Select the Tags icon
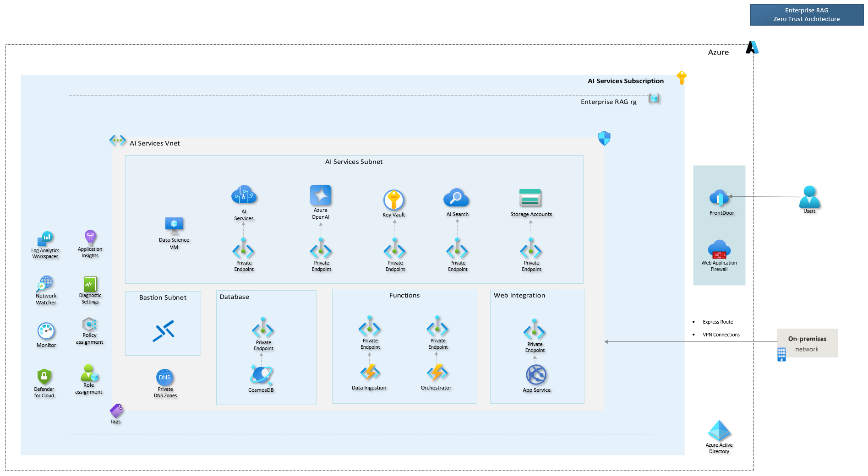Viewport: 868px width, 476px height. tap(116, 411)
